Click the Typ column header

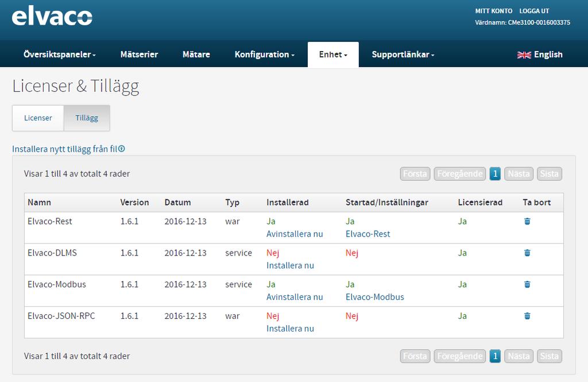tap(232, 203)
